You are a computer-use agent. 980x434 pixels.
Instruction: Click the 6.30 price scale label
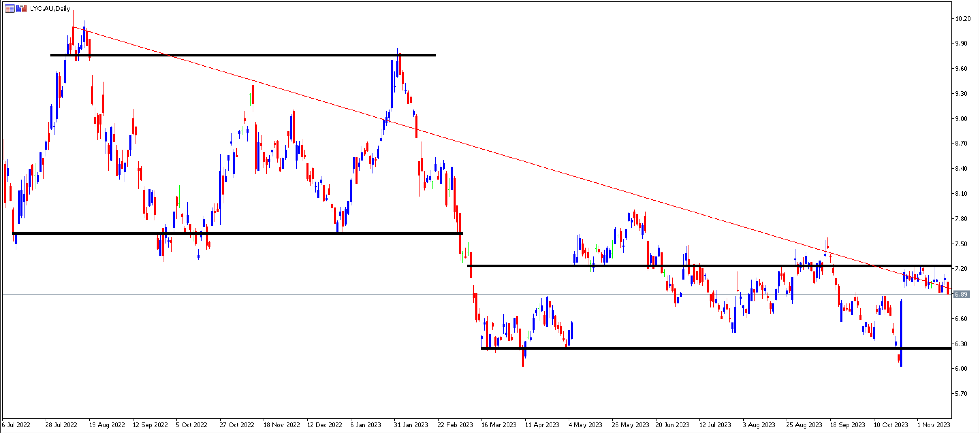(x=961, y=344)
